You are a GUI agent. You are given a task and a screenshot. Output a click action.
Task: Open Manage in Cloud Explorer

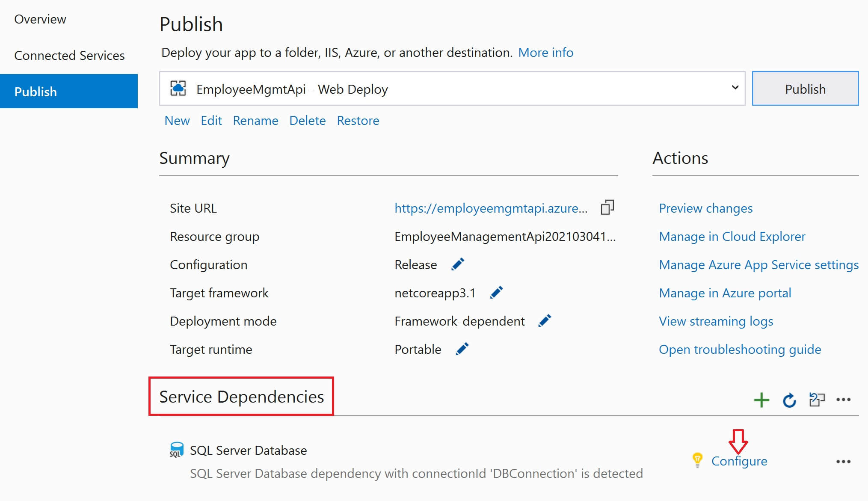click(732, 237)
